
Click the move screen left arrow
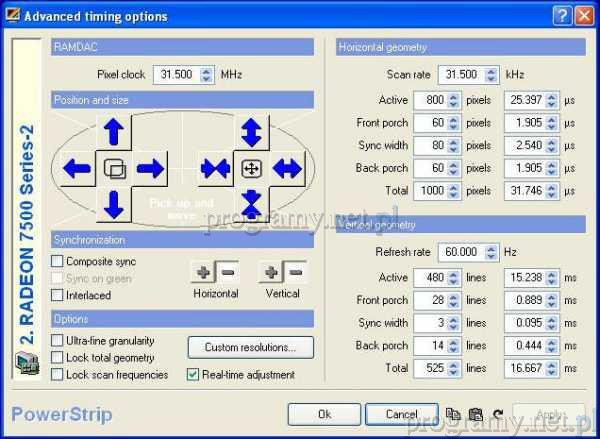pyautogui.click(x=76, y=168)
